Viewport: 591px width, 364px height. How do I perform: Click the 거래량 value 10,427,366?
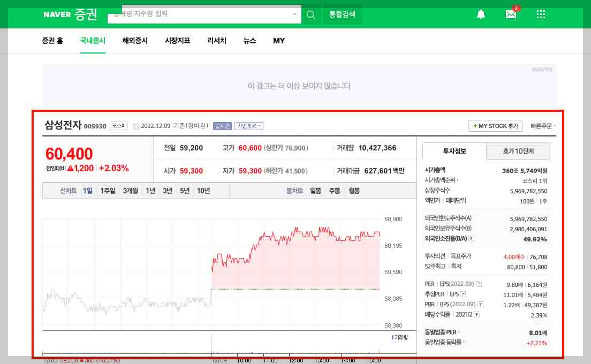point(377,148)
